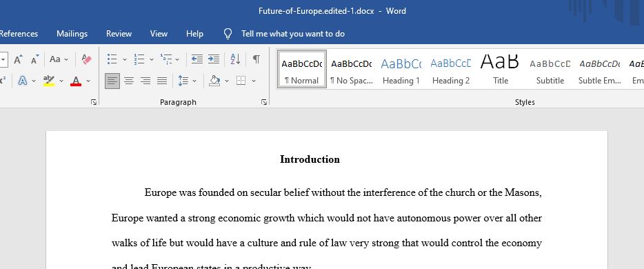Open line and paragraph spacing
The image size is (644, 269).
coord(183,81)
